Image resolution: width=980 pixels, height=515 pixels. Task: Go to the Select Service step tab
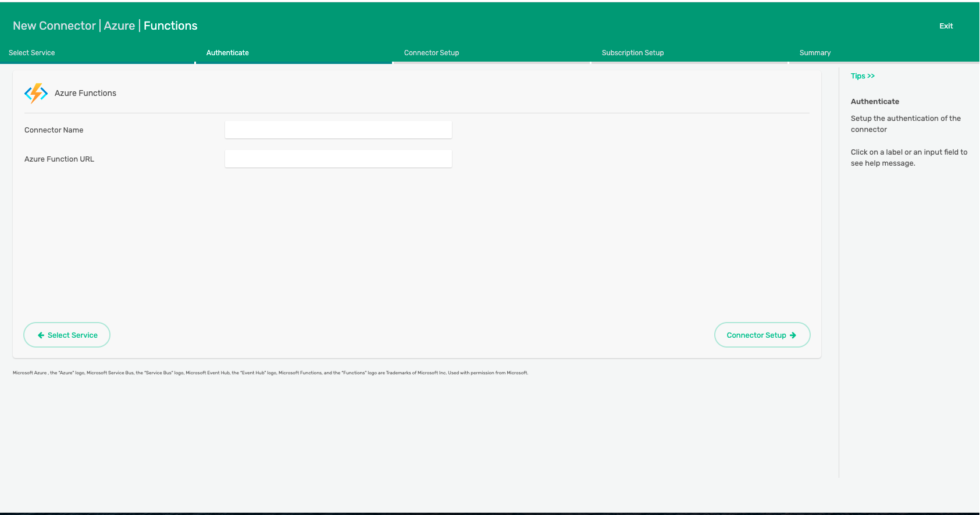pyautogui.click(x=32, y=53)
